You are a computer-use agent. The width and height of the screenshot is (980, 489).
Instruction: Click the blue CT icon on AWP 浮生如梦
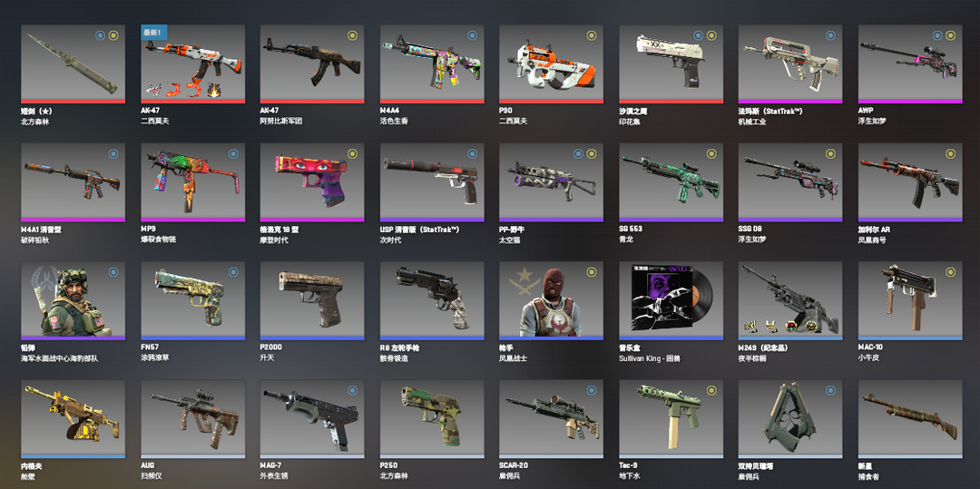click(936, 35)
